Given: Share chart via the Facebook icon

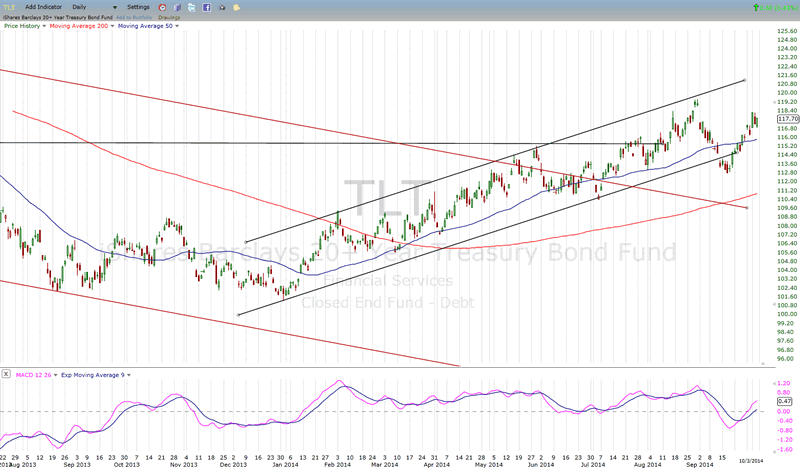Looking at the screenshot, I should [205, 7].
